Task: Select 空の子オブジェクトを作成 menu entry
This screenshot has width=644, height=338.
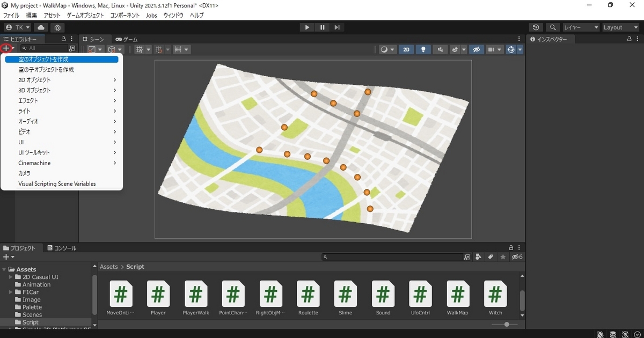Action: click(x=62, y=70)
